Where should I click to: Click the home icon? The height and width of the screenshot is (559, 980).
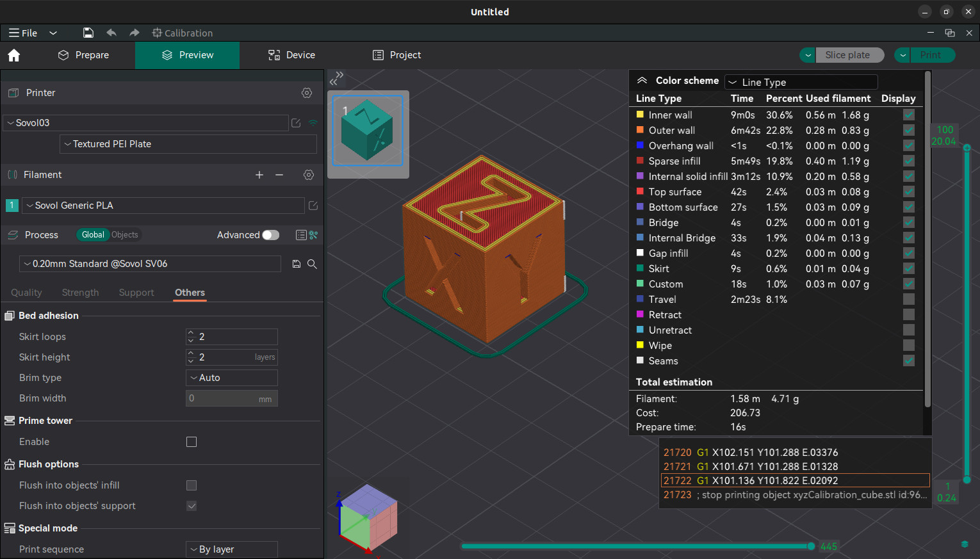tap(14, 55)
